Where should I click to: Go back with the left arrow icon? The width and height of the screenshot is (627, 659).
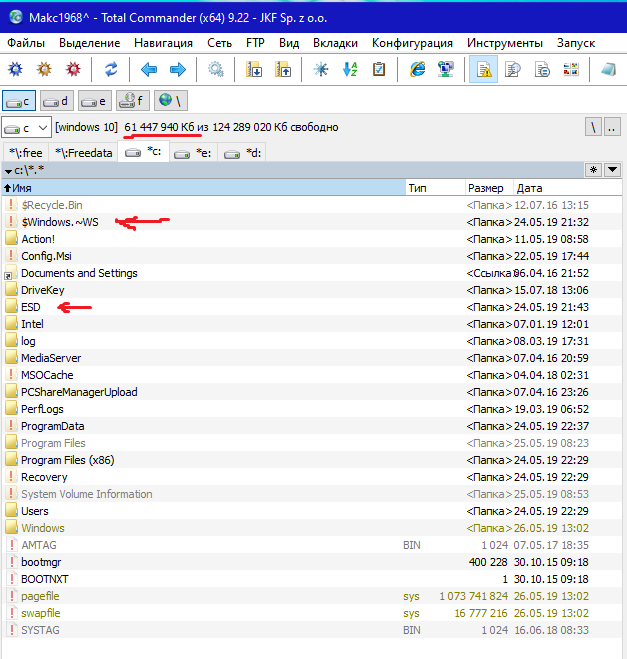tap(149, 69)
